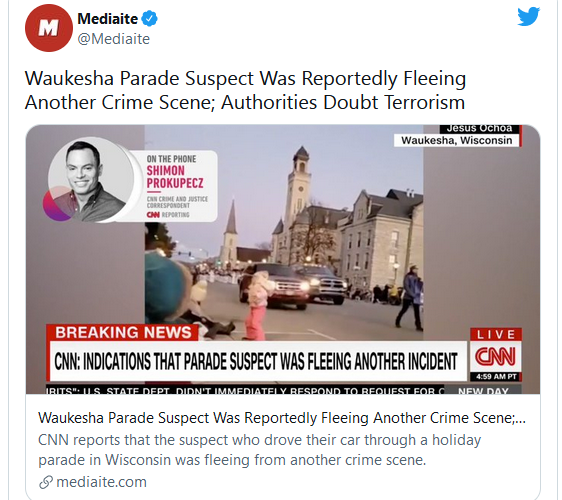This screenshot has height=500, width=562.
Task: Click the CNN logo in the video frame
Action: click(495, 357)
